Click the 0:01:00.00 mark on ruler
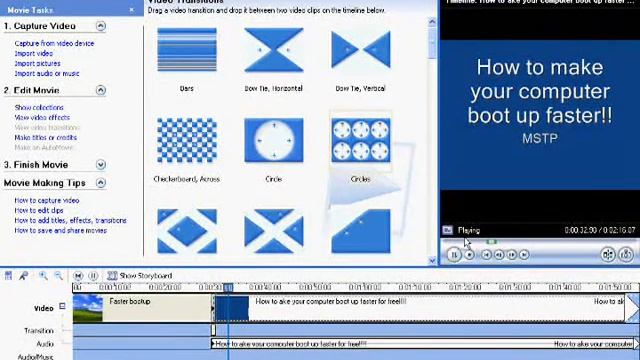The image size is (640, 360). pyautogui.click(x=364, y=287)
